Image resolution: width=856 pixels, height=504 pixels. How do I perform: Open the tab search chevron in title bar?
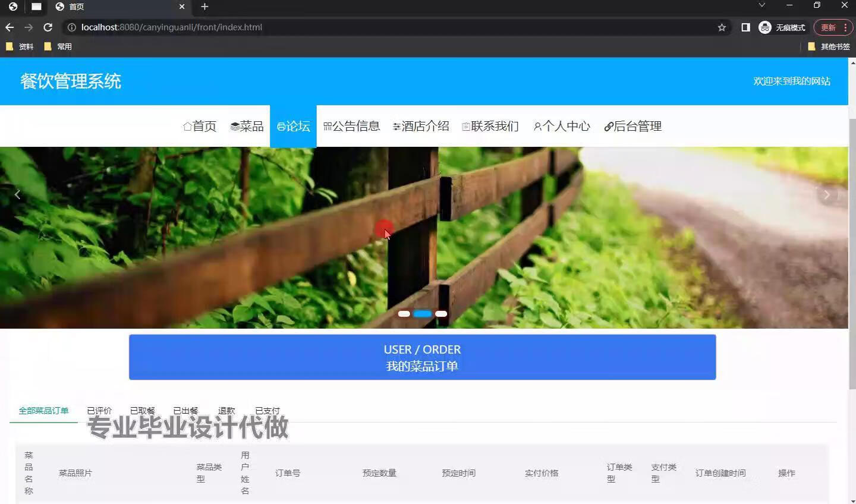click(761, 5)
